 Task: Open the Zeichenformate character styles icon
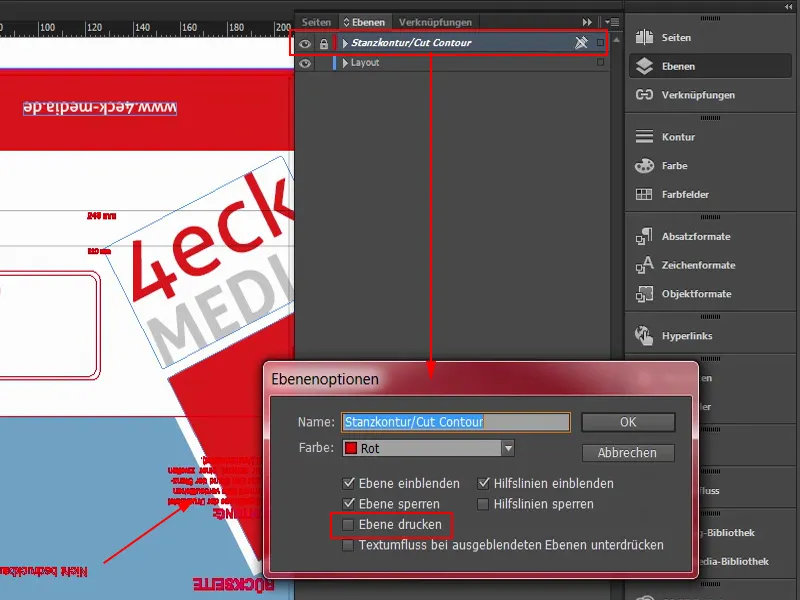(644, 265)
